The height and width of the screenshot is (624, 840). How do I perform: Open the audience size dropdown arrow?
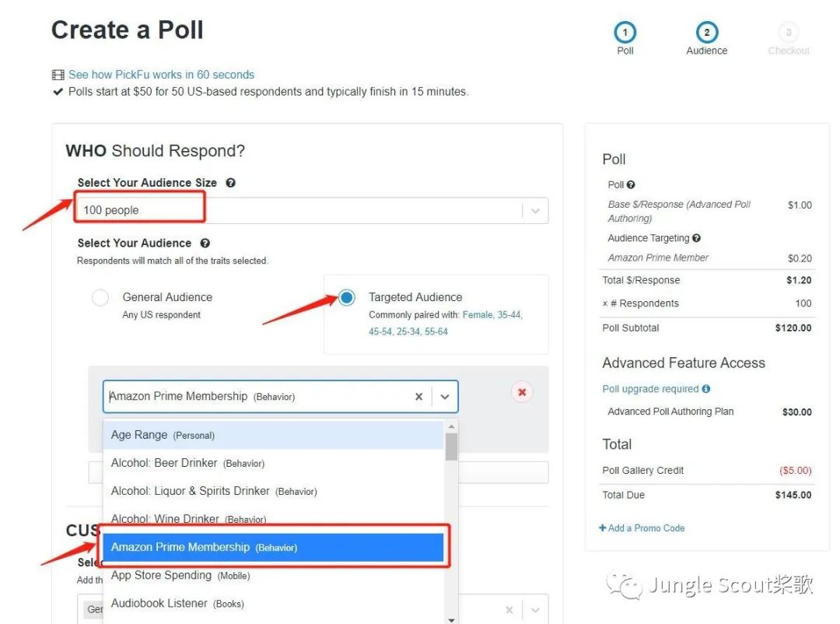tap(535, 211)
